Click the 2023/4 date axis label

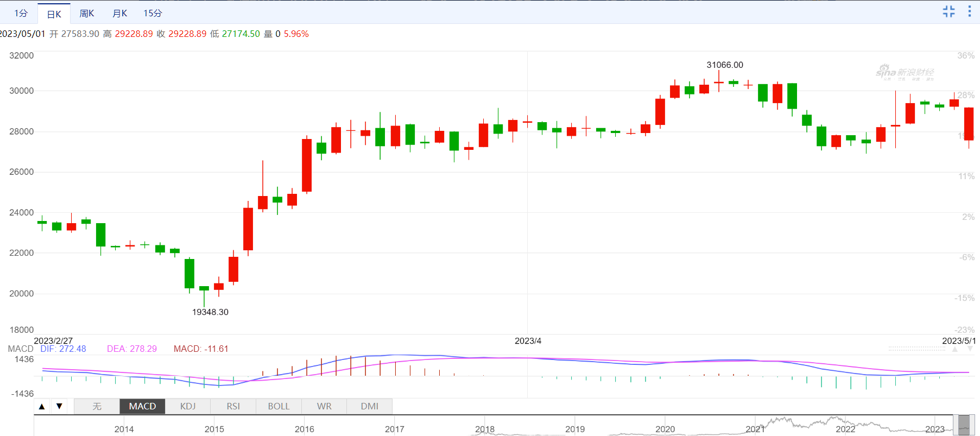point(528,340)
